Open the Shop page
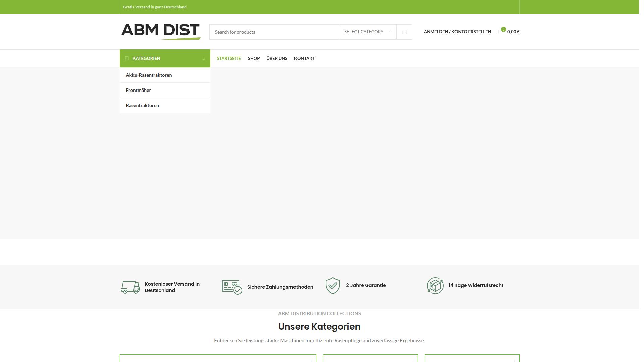 click(x=254, y=58)
